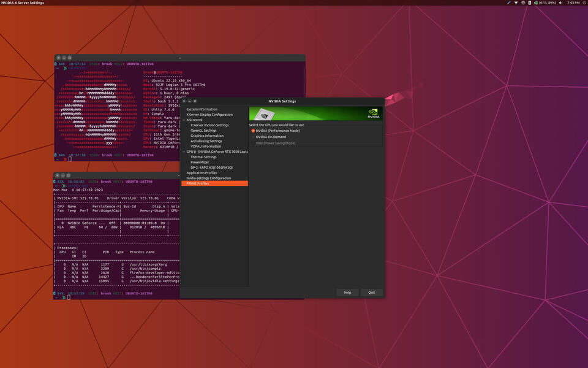Collapse the X Screen 0 tree arrow

click(x=184, y=120)
